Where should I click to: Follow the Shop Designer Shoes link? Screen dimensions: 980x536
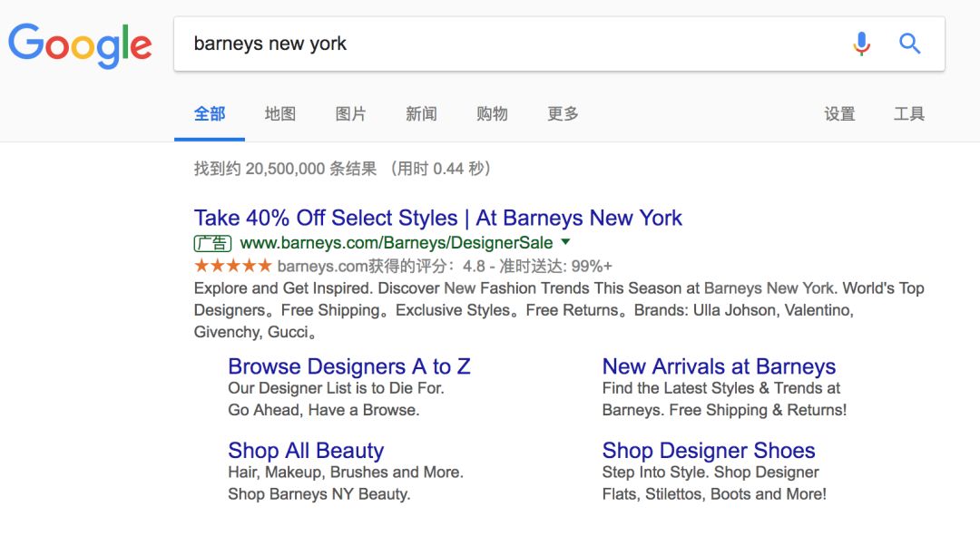(x=709, y=451)
